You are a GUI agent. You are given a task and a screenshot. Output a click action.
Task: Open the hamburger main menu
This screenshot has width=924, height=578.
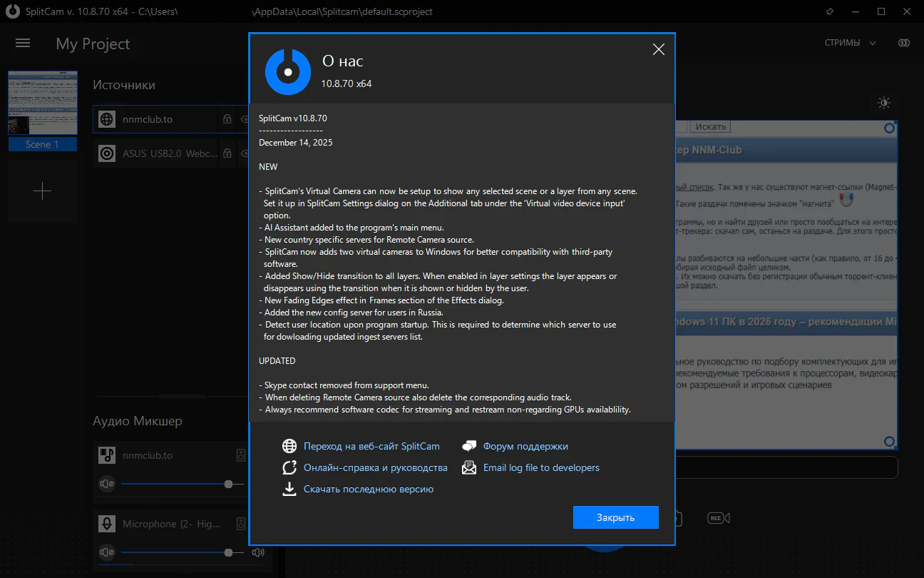click(x=23, y=43)
